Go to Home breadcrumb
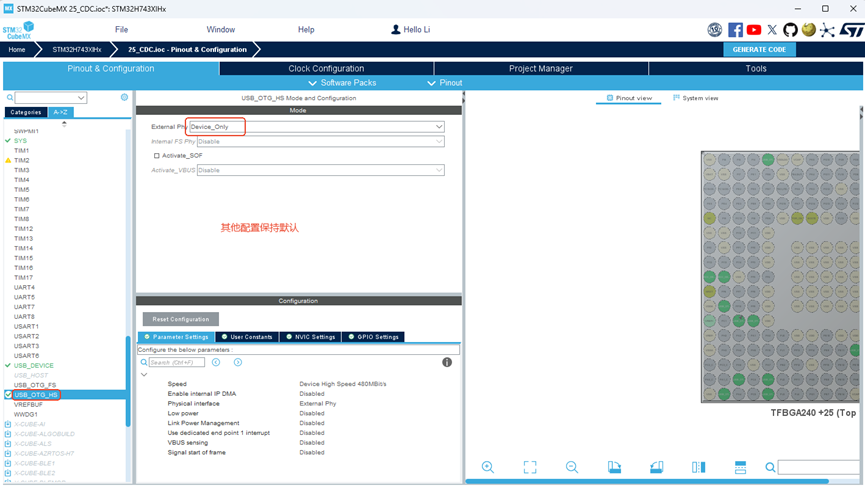The width and height of the screenshot is (865, 488). pyautogui.click(x=17, y=50)
